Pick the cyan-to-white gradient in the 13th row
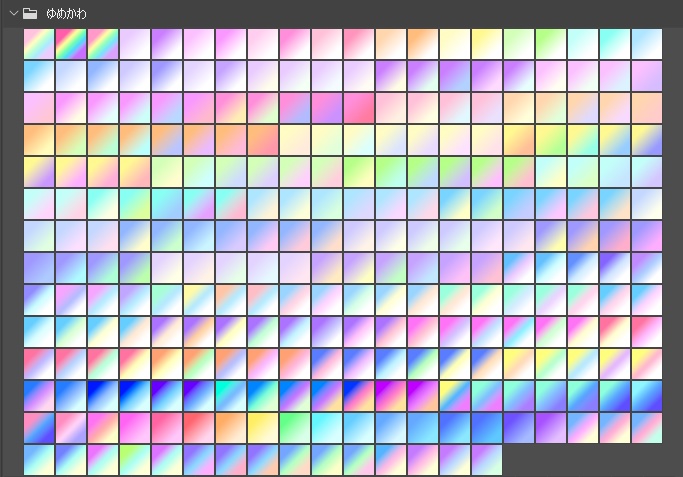 tap(327, 428)
